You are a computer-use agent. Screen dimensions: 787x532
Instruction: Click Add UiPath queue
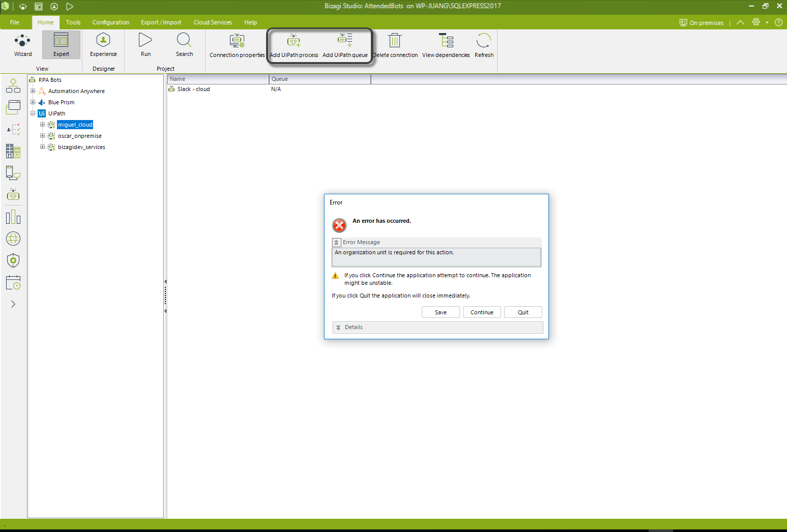tap(345, 46)
